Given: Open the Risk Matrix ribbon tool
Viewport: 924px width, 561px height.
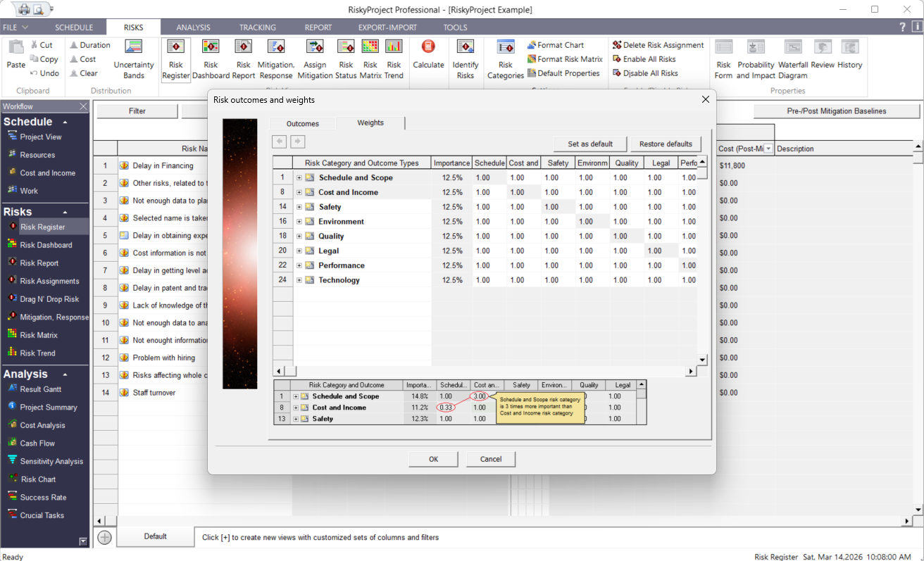Looking at the screenshot, I should pos(370,58).
